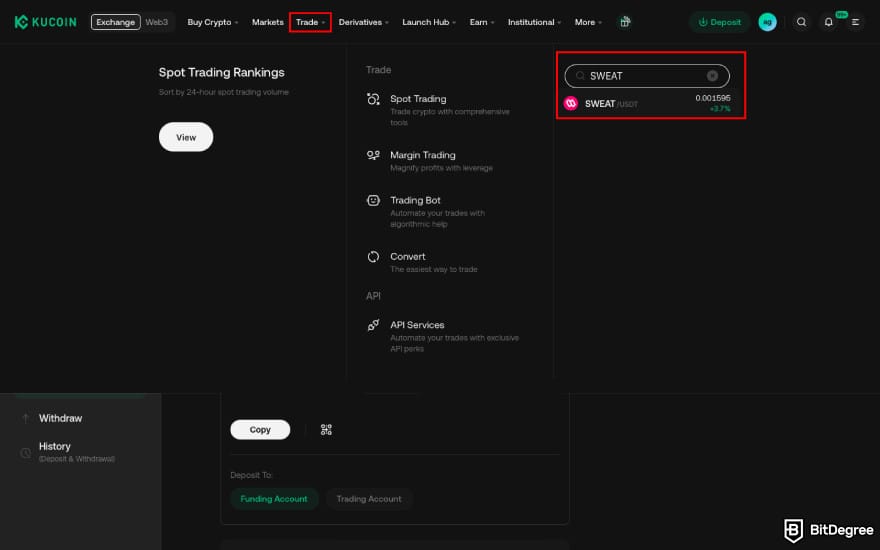Select the Exchange toggle

click(116, 22)
